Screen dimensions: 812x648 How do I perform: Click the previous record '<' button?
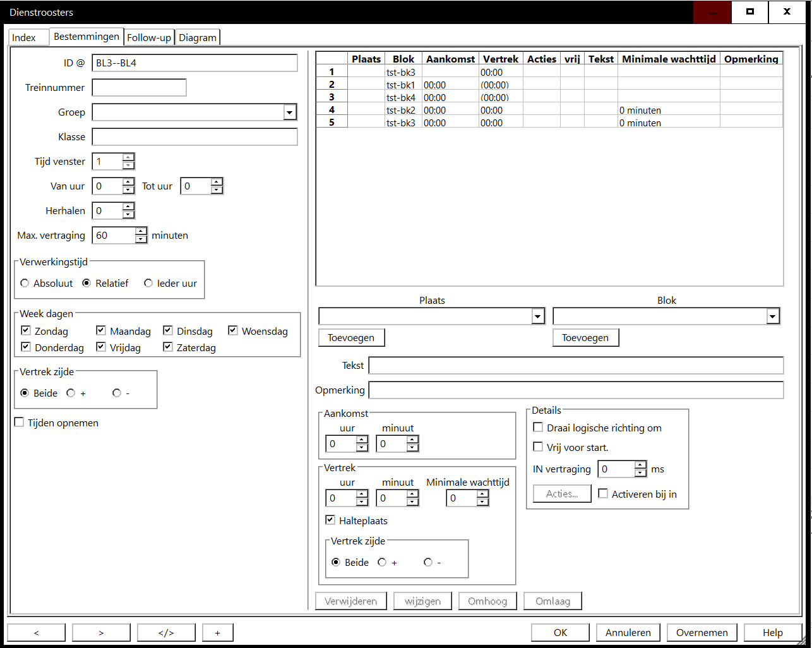pos(36,632)
